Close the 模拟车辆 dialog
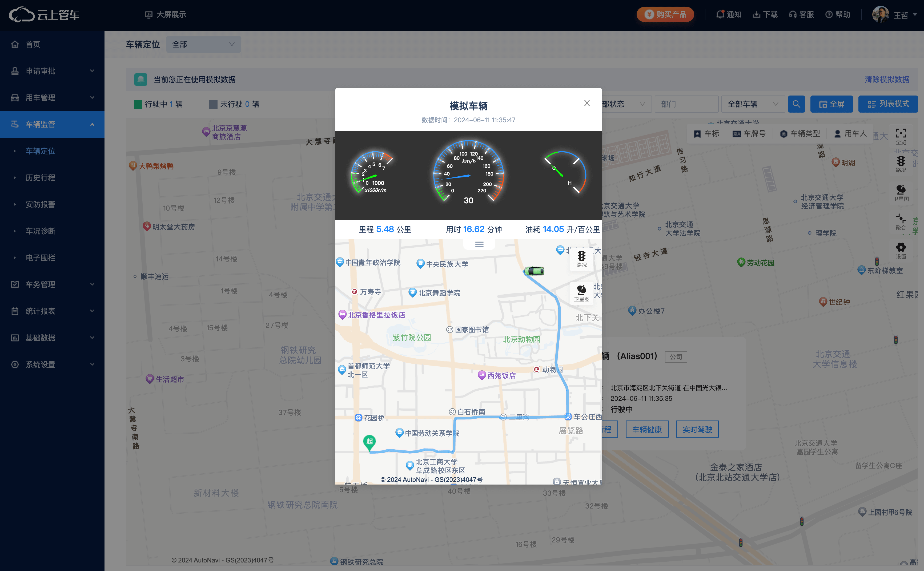Screen dimensions: 924x571 pos(587,103)
